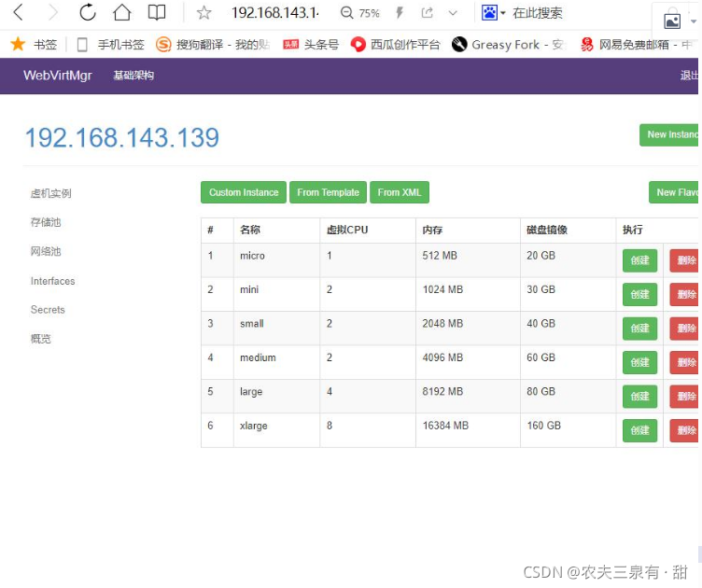Viewport: 702px width, 588px height.
Task: Open 虚机实例 in the sidebar
Action: click(50, 193)
